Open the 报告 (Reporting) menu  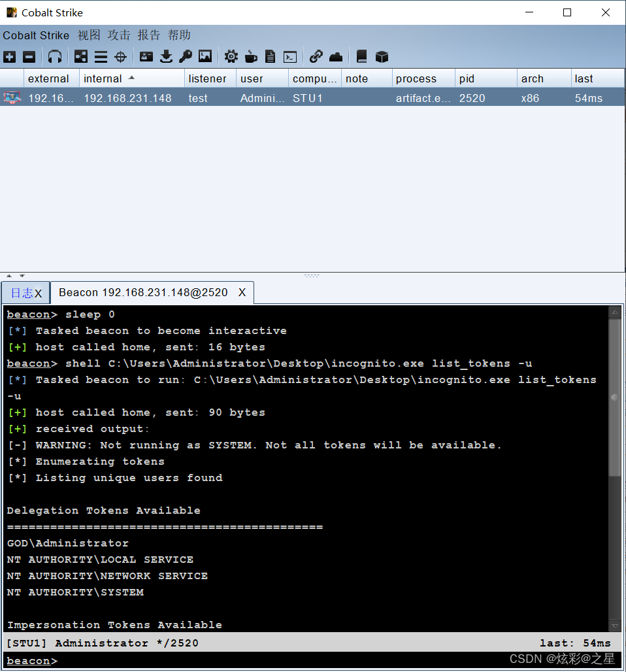(149, 35)
